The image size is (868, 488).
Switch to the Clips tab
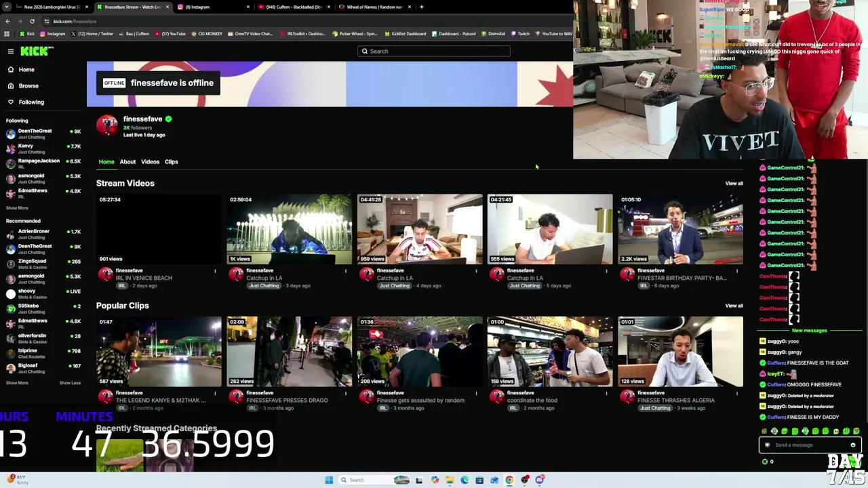[171, 162]
